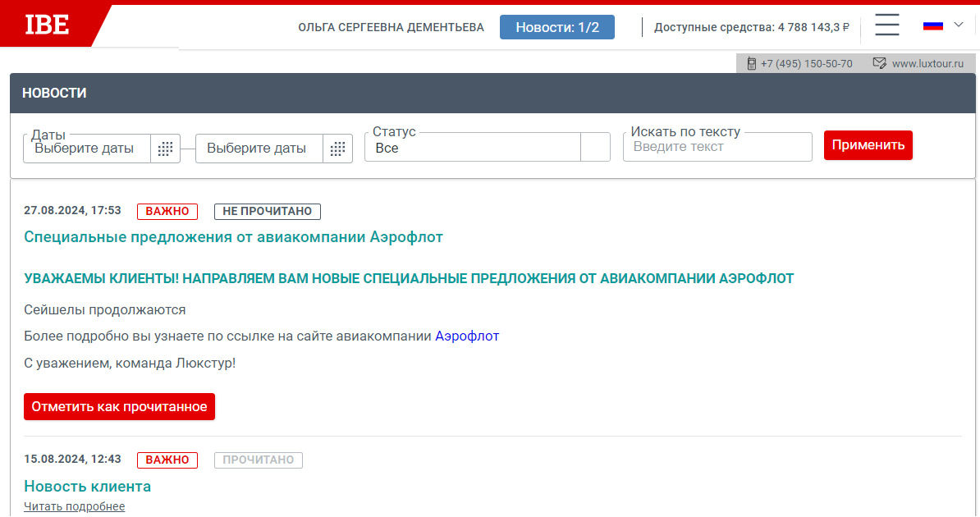Viewport: 980px width, 517px height.
Task: Open the Статус combo box showing Все
Action: coord(473,148)
